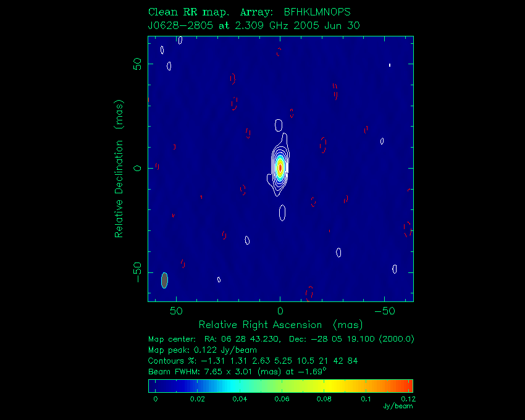Click the white contour blob just above the central source
The width and height of the screenshot is (525, 420).
[279, 125]
